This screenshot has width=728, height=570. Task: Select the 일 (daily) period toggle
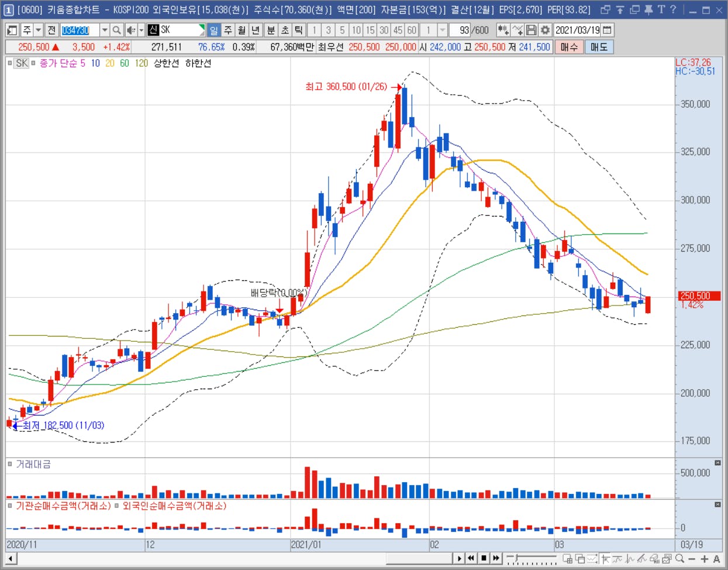tap(214, 30)
